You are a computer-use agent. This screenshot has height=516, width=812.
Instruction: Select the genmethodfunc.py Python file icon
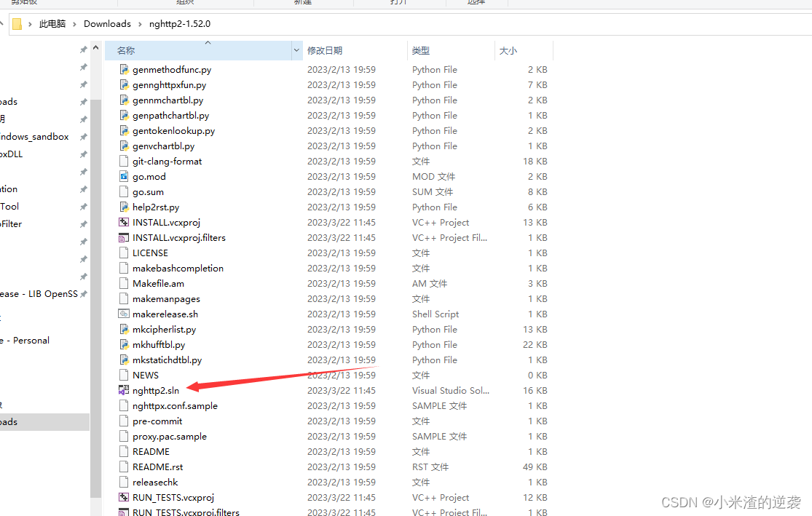(124, 69)
